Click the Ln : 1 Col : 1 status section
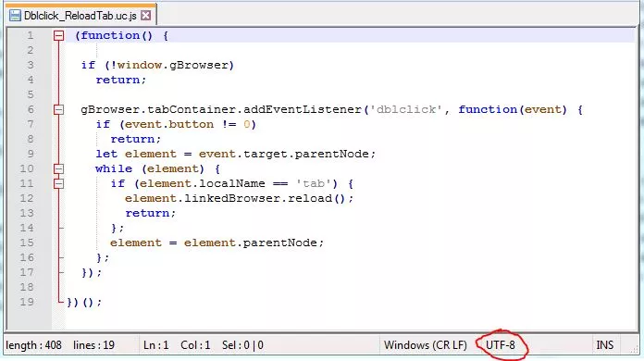 (x=177, y=345)
